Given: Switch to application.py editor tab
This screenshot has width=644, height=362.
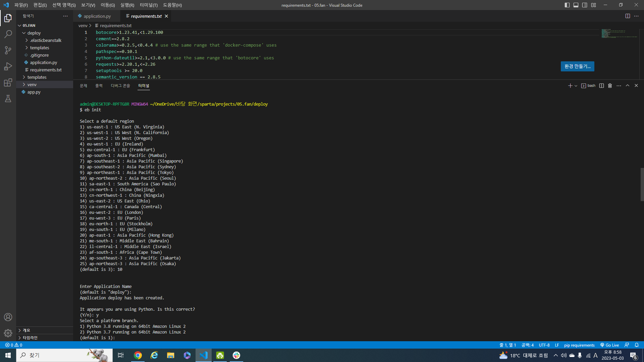Looking at the screenshot, I should (97, 16).
